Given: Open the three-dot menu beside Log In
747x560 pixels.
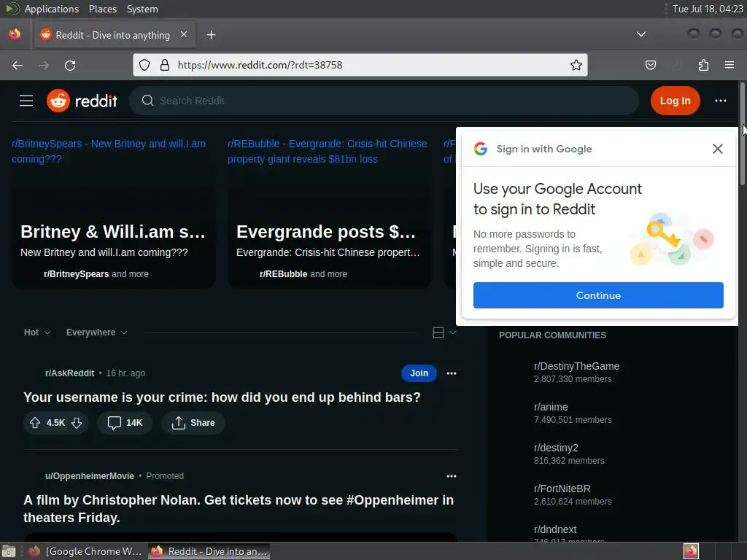Looking at the screenshot, I should 720,101.
